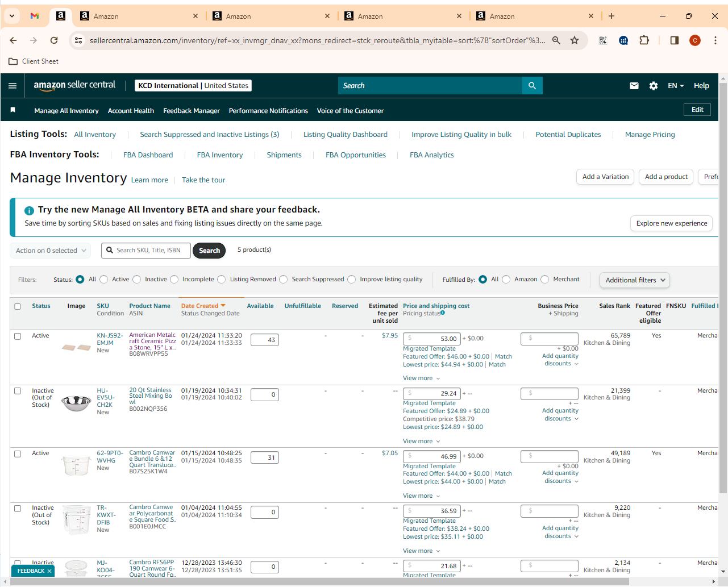This screenshot has width=728, height=587.
Task: Click Explore new experience button
Action: (x=672, y=223)
